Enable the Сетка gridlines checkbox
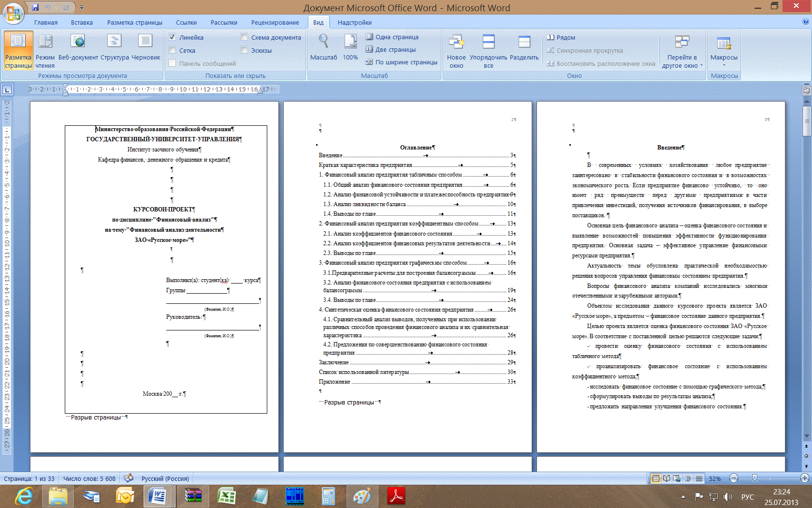812x508 pixels. (x=173, y=50)
